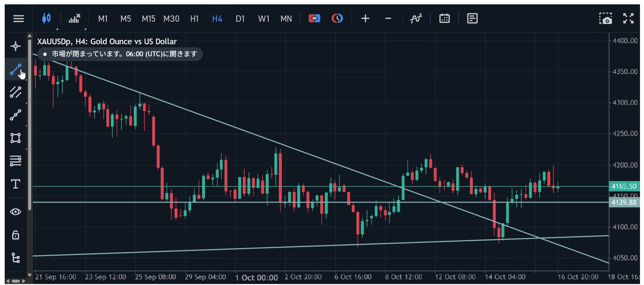The width and height of the screenshot is (644, 285).
Task: Toggle the red-blue clock history button
Action: [337, 18]
